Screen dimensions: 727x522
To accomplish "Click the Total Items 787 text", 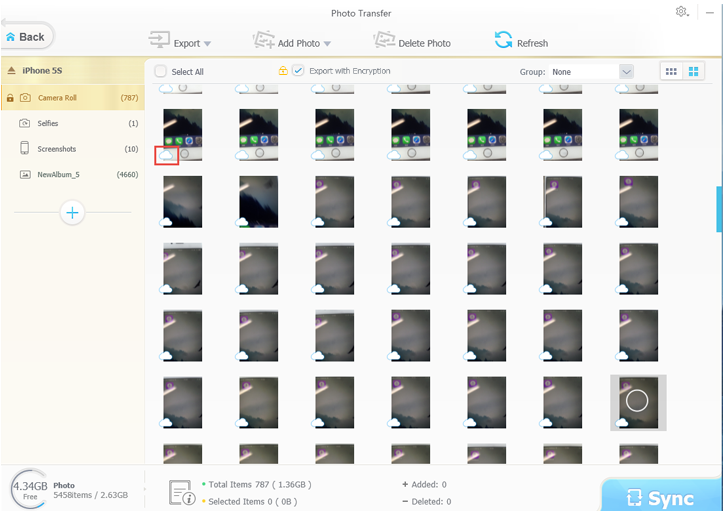I will 260,484.
